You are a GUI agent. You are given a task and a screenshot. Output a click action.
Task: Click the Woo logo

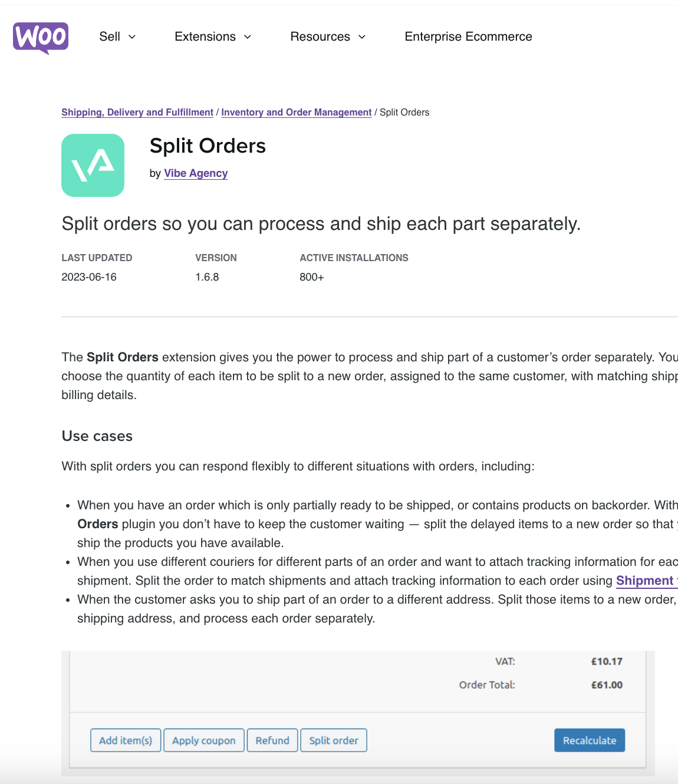tap(40, 38)
